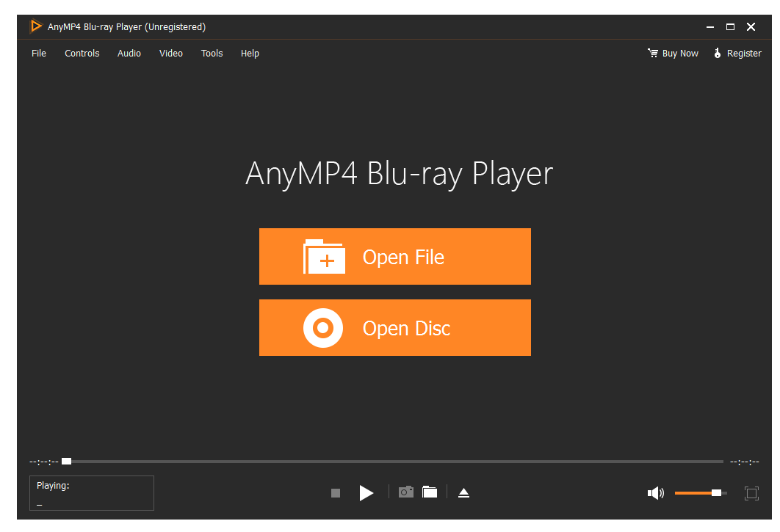Click the key icon beside Register

(x=718, y=53)
